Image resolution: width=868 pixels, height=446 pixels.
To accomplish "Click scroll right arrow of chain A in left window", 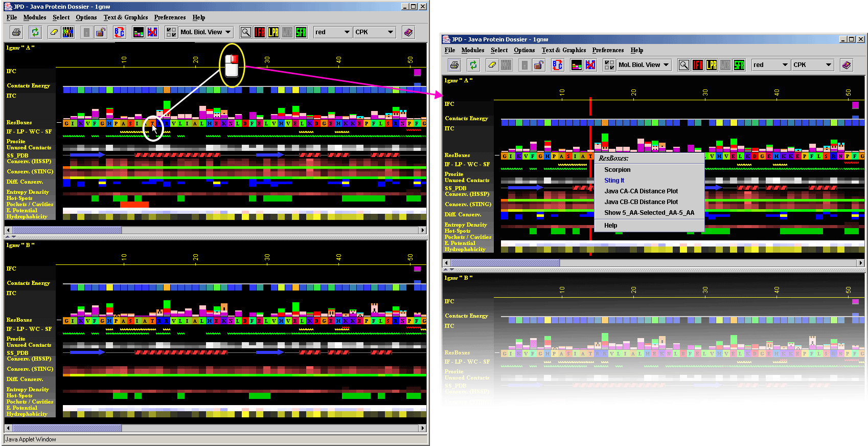I will [423, 230].
